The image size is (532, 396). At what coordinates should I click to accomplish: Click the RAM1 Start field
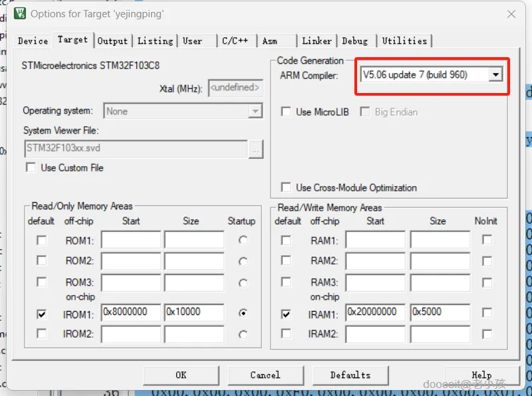376,240
